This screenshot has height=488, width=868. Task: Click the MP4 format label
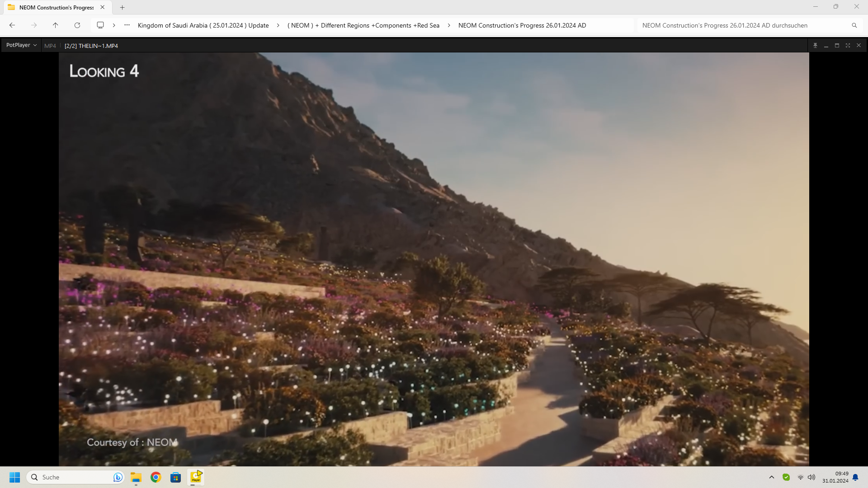click(50, 46)
